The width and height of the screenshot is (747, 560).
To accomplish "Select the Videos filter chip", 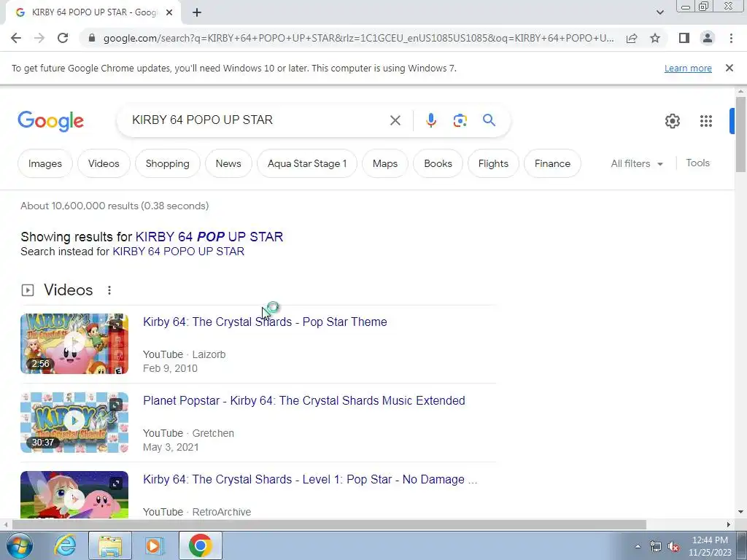I will click(x=104, y=163).
